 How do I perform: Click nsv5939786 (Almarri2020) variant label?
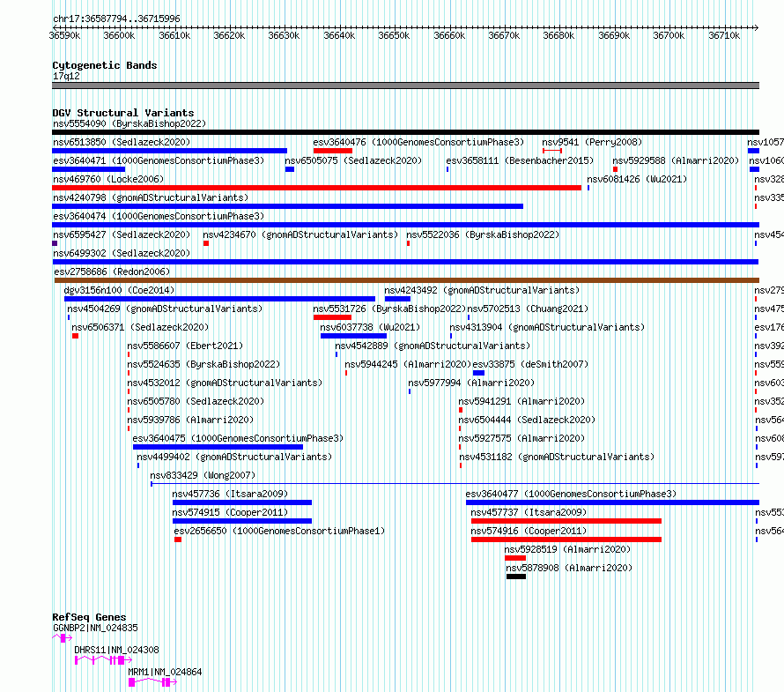190,420
